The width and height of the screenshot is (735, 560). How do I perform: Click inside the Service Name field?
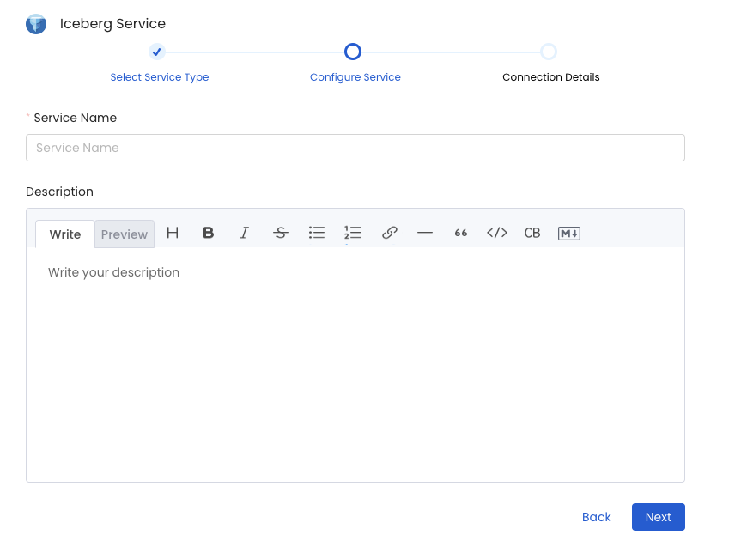(355, 147)
